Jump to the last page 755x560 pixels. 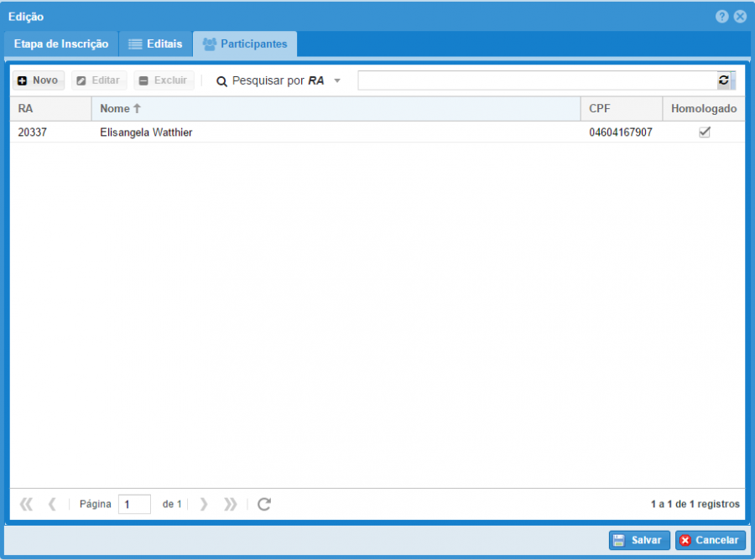pyautogui.click(x=230, y=504)
